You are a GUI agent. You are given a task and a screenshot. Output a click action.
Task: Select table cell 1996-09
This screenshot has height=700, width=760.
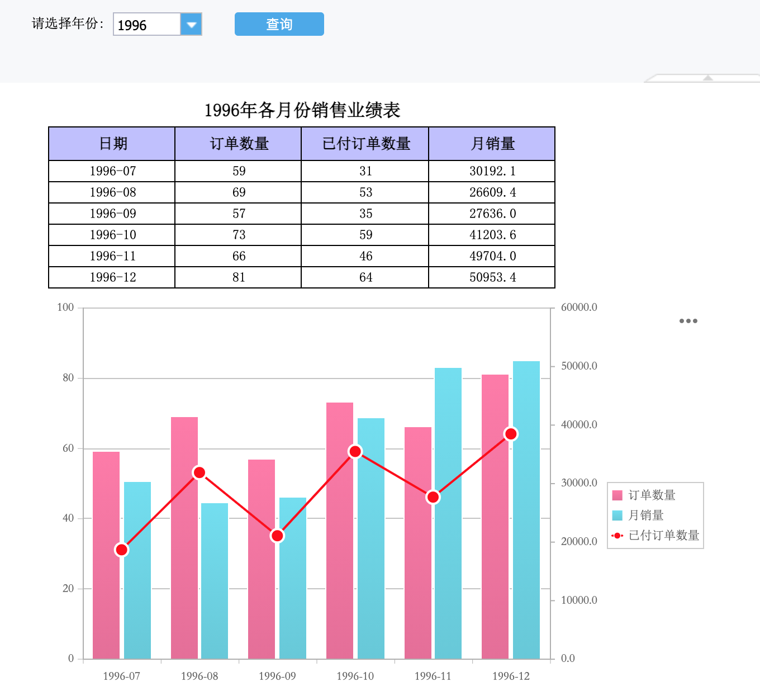112,214
